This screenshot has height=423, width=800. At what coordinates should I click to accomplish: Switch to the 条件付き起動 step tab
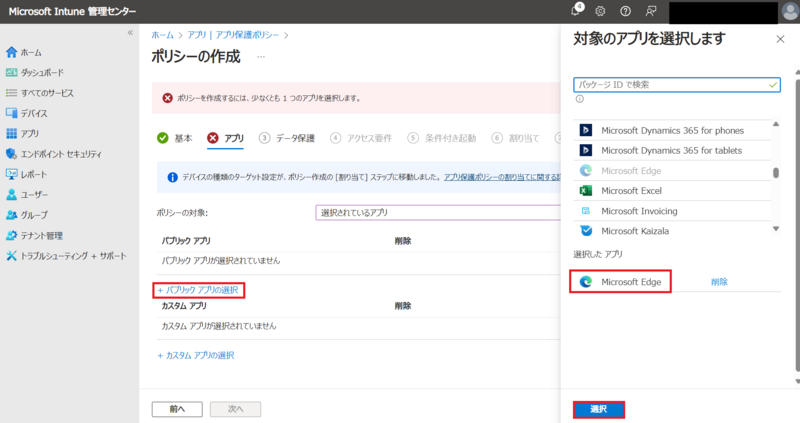(x=442, y=138)
